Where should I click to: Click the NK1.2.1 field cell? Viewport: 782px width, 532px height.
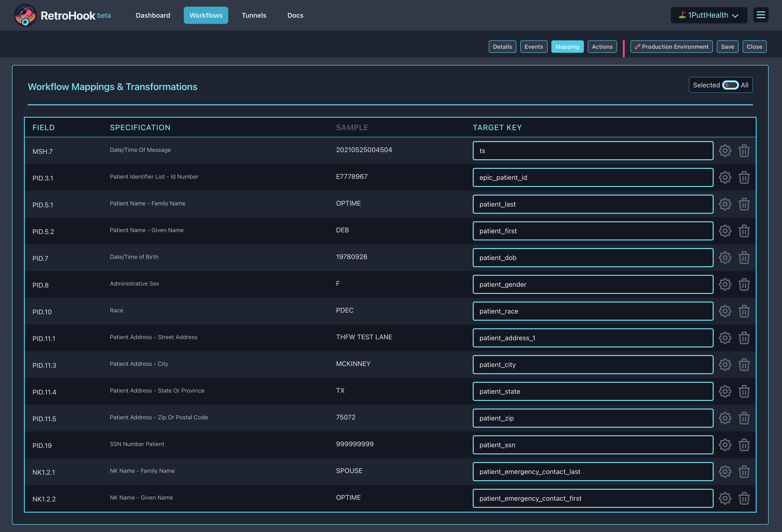click(x=43, y=472)
